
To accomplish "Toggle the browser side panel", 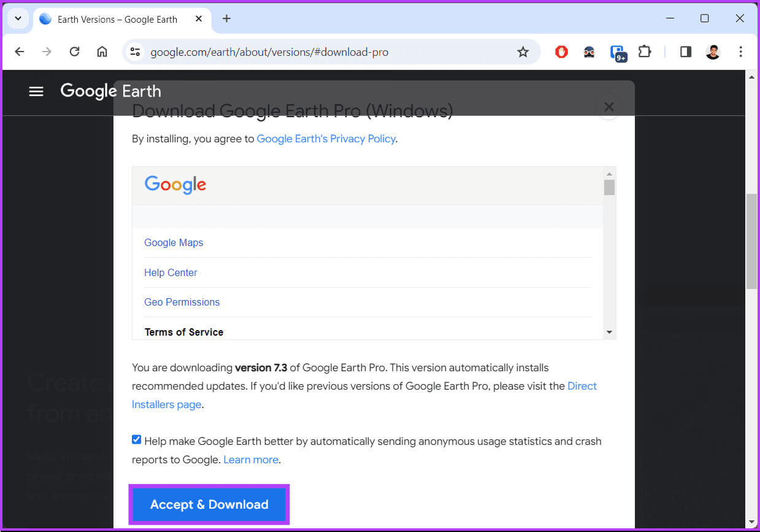I will (x=686, y=52).
